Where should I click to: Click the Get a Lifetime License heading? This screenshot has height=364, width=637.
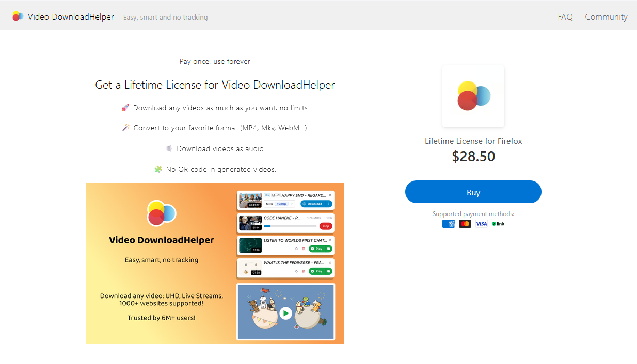click(215, 85)
